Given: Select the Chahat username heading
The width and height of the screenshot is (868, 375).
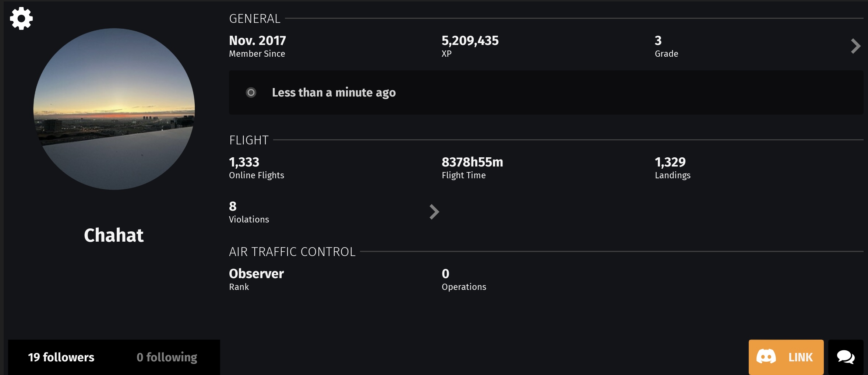Looking at the screenshot, I should [114, 235].
